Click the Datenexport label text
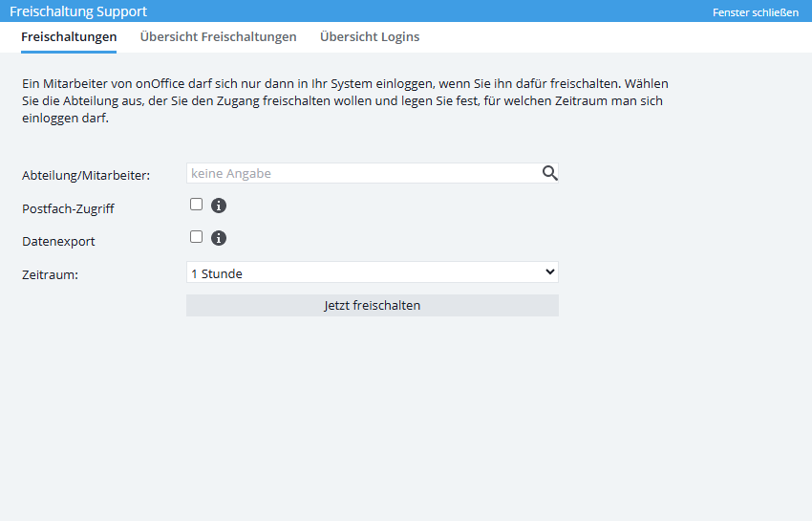The height and width of the screenshot is (521, 812). point(58,242)
